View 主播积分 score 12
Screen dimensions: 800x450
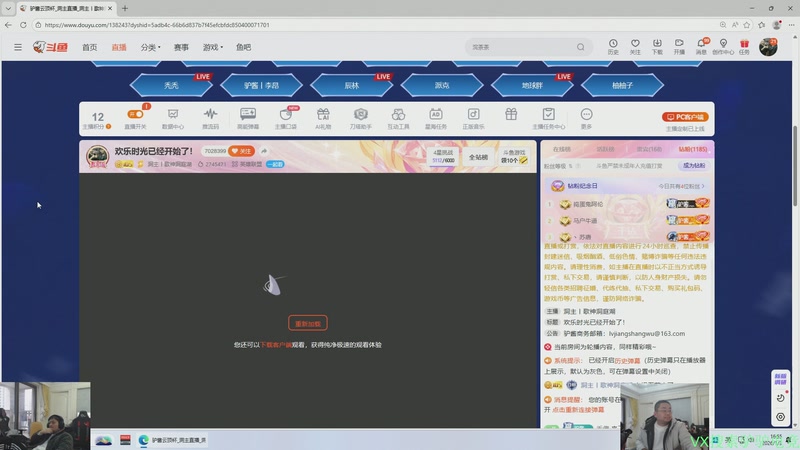click(98, 120)
